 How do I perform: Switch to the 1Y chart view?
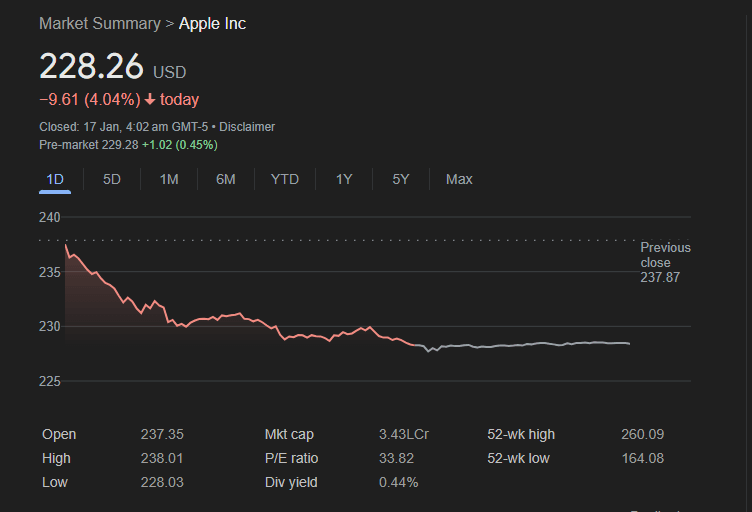click(344, 179)
